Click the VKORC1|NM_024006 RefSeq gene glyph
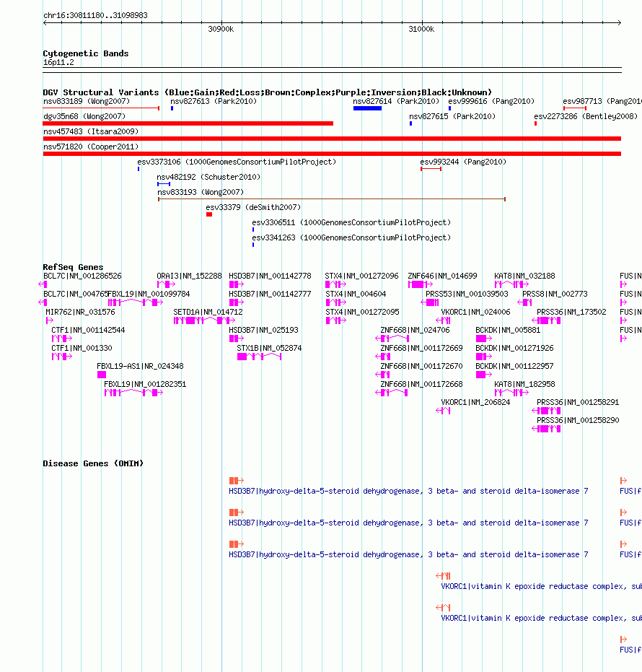The image size is (642, 672). click(444, 320)
